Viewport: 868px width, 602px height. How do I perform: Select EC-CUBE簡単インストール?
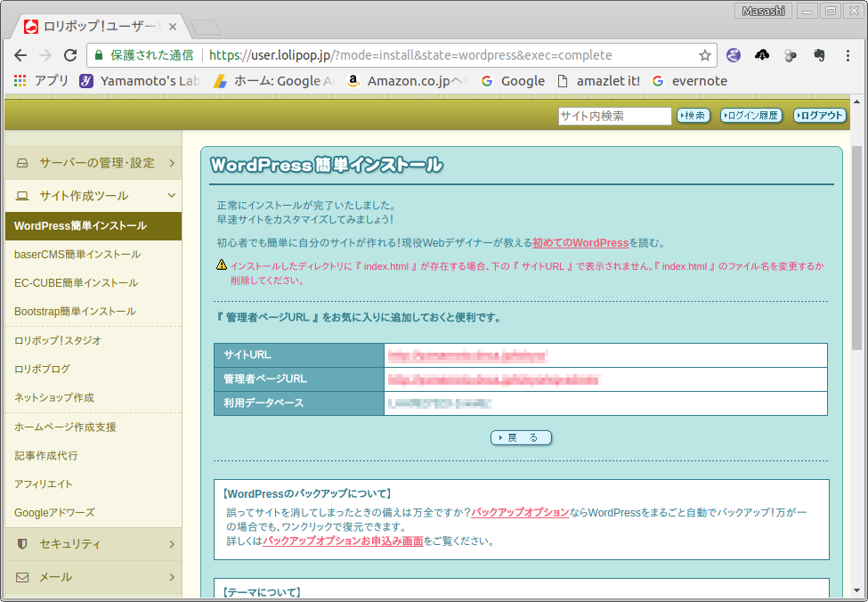[x=77, y=283]
